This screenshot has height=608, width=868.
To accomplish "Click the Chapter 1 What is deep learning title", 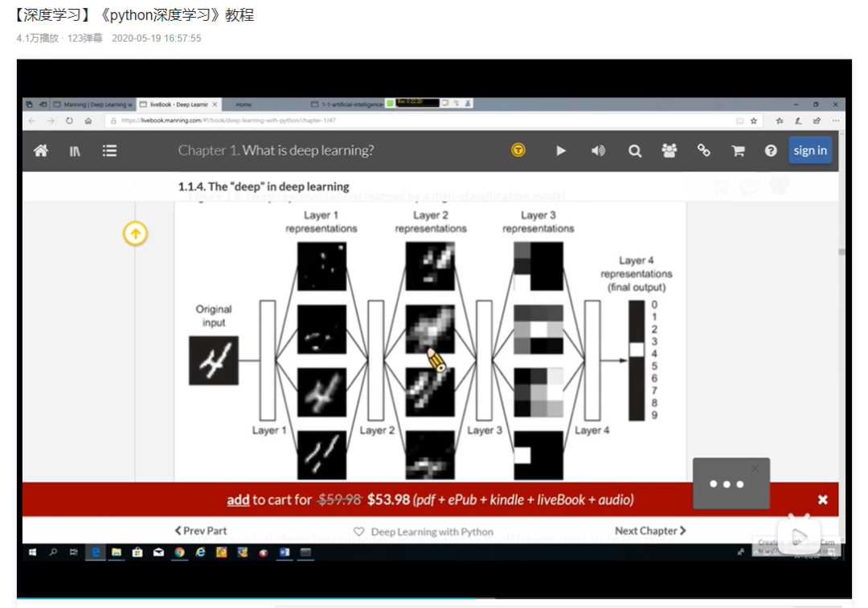I will (276, 150).
